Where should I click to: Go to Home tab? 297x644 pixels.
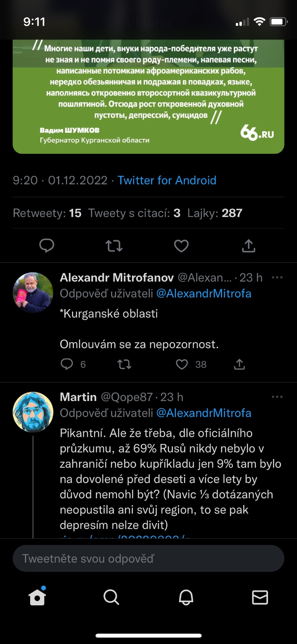click(x=37, y=597)
